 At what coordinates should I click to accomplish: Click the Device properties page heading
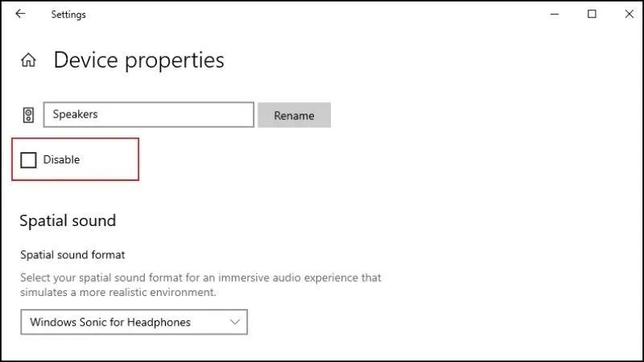click(138, 60)
